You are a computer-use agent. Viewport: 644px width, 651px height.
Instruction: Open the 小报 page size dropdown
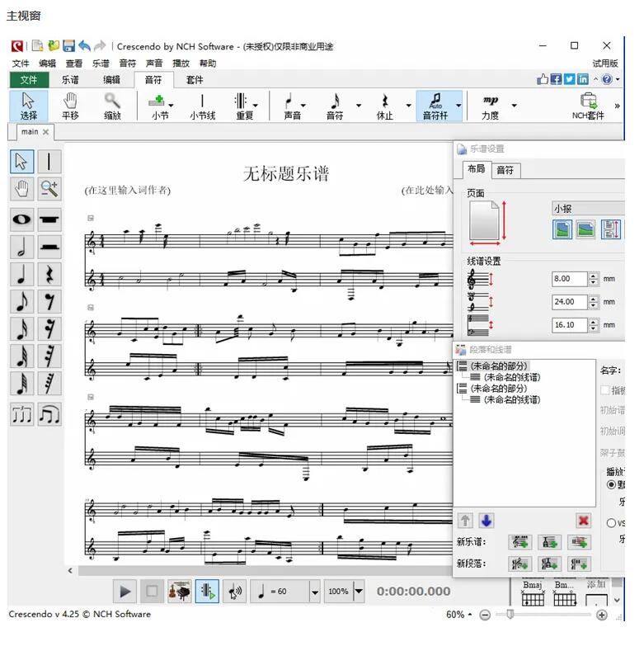point(588,209)
